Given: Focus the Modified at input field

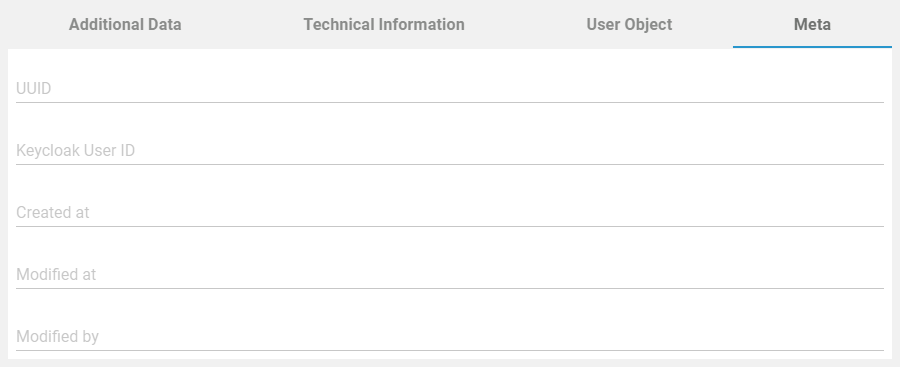Looking at the screenshot, I should tap(450, 275).
